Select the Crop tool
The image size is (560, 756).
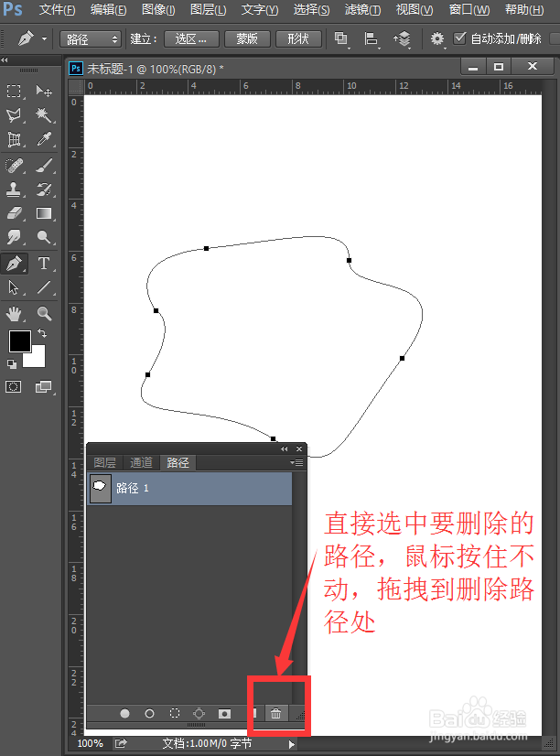pyautogui.click(x=14, y=139)
